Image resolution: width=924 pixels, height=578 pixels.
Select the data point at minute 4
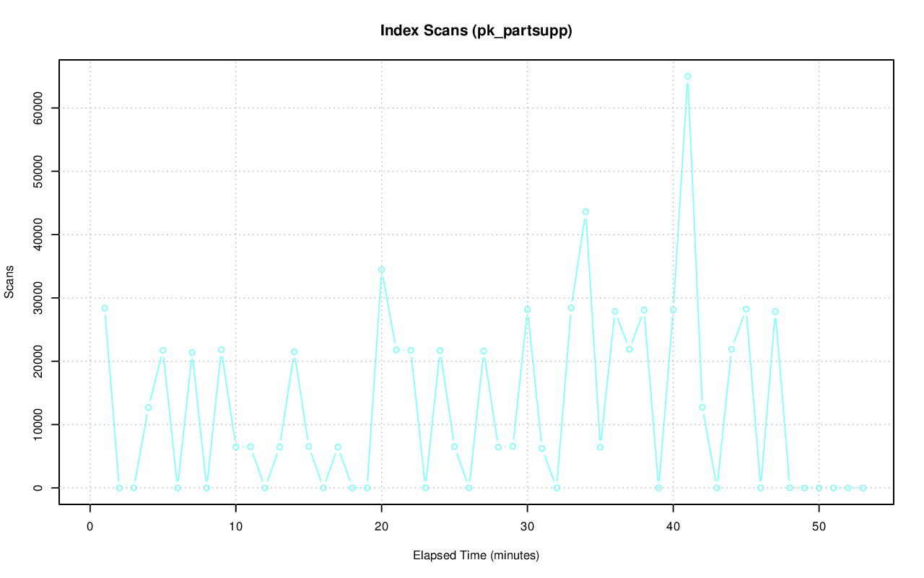coord(148,408)
